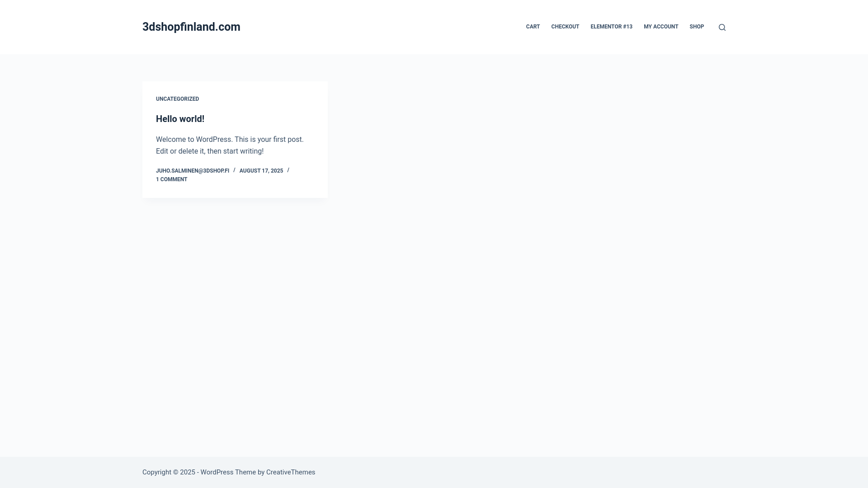Open Elementor #13 menu link
The width and height of the screenshot is (868, 488).
pos(611,27)
